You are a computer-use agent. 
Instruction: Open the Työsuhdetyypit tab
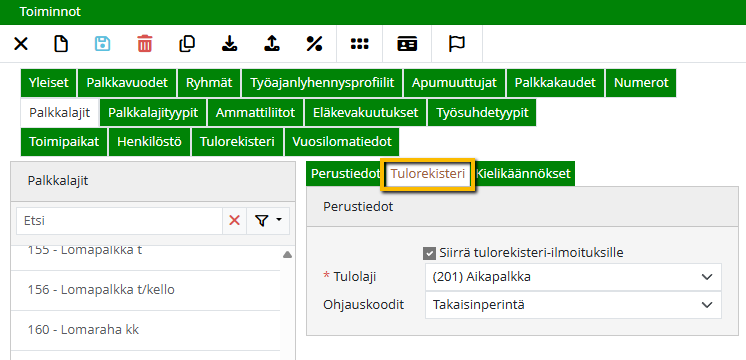[482, 113]
